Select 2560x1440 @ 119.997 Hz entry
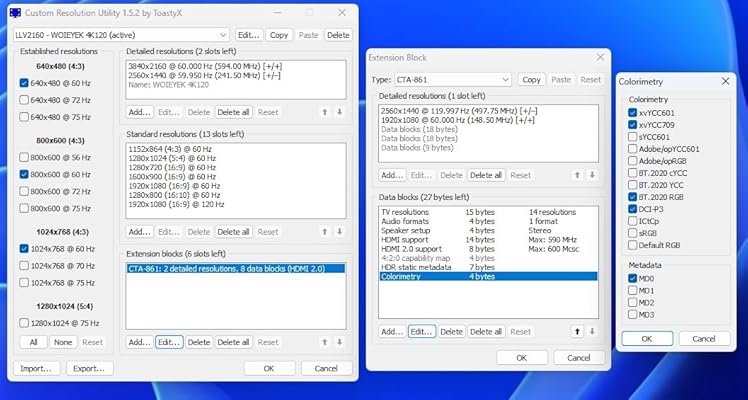 [488, 111]
